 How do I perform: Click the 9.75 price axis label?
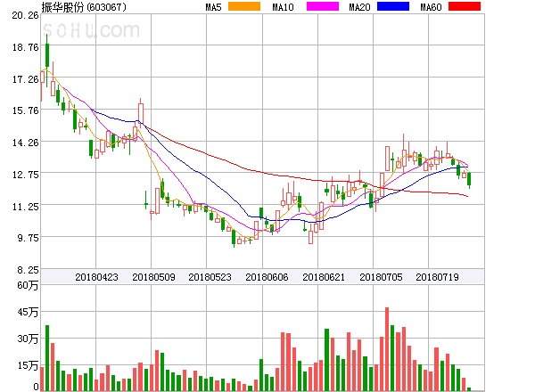(x=28, y=238)
